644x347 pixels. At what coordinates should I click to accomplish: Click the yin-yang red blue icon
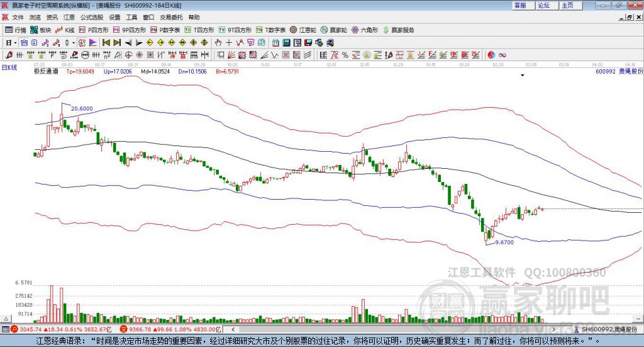click(491, 55)
